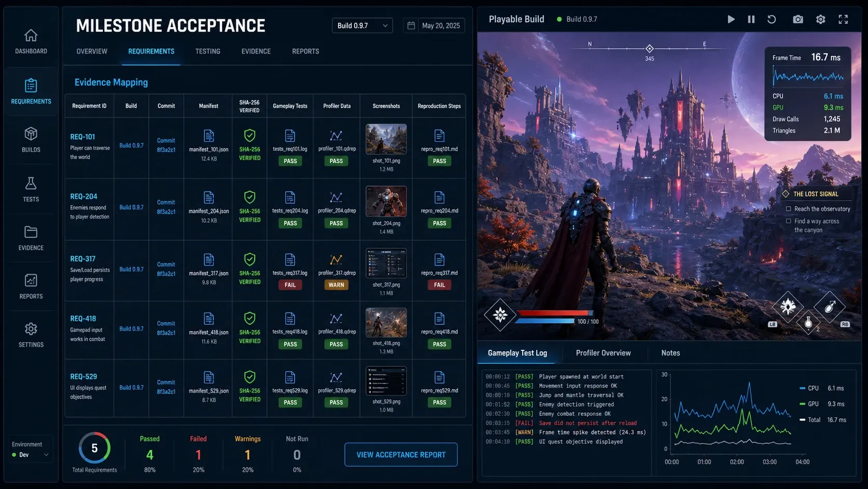Go to Tests flask icon
Viewport: 868px width, 489px height.
(x=31, y=183)
